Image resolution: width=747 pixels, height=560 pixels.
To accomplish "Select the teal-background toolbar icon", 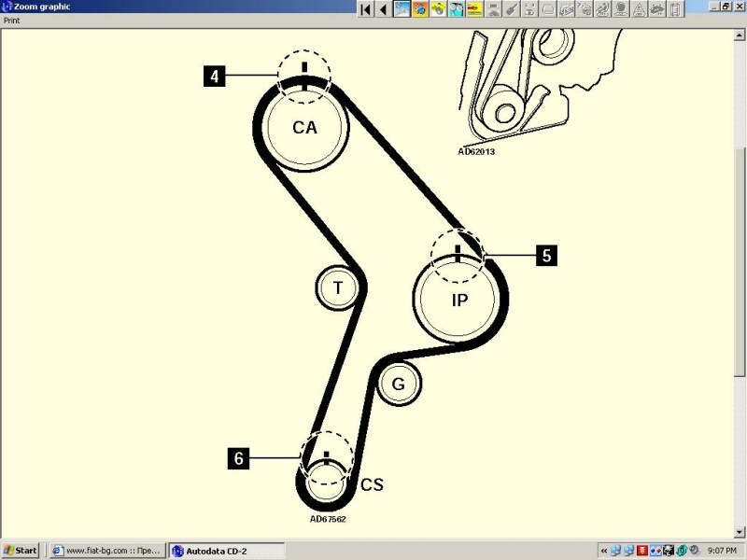I will tap(457, 9).
